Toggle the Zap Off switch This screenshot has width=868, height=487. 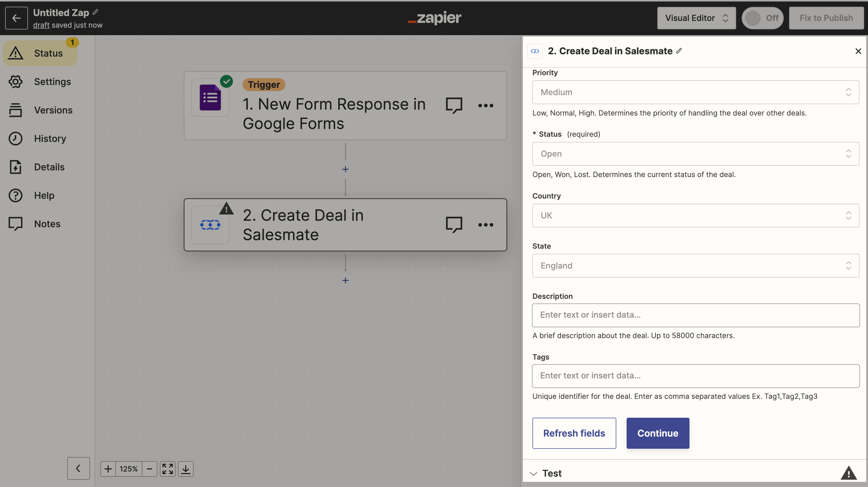coord(762,18)
